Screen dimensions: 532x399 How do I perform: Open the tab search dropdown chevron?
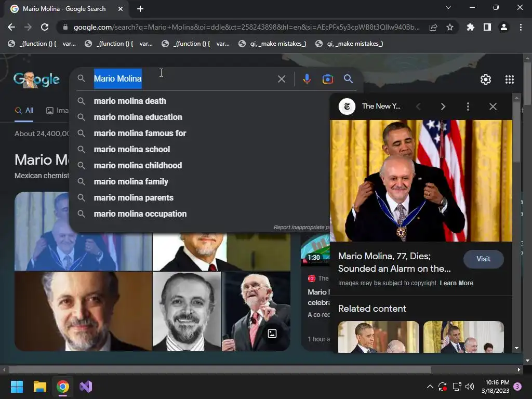coord(448,7)
